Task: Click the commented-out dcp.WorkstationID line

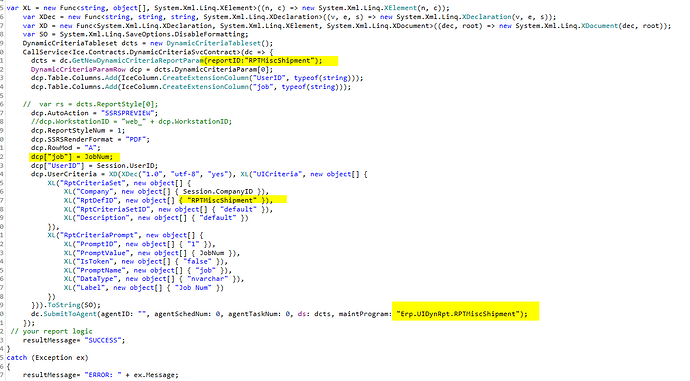Action: [x=131, y=122]
